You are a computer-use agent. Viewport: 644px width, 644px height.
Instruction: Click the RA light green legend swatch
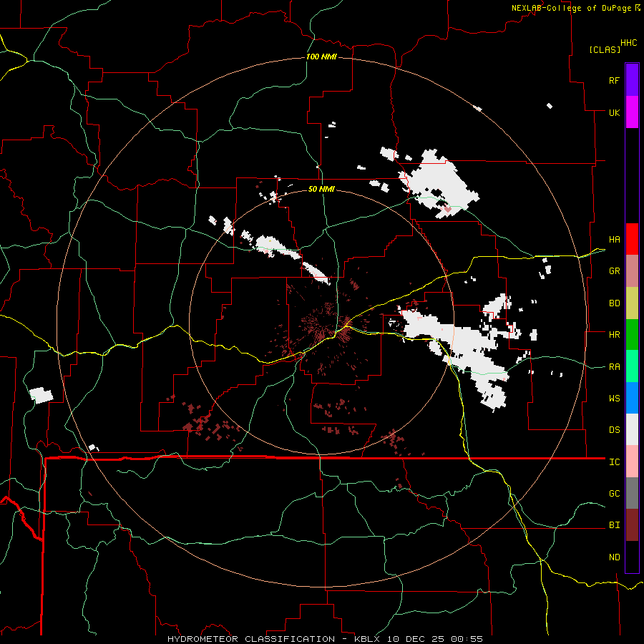pyautogui.click(x=632, y=366)
